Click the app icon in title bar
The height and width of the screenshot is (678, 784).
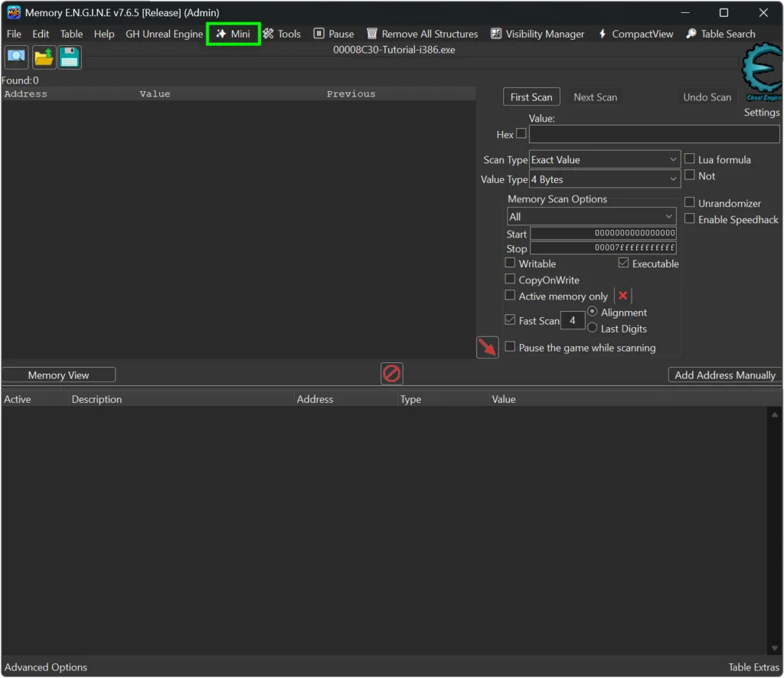[x=14, y=12]
